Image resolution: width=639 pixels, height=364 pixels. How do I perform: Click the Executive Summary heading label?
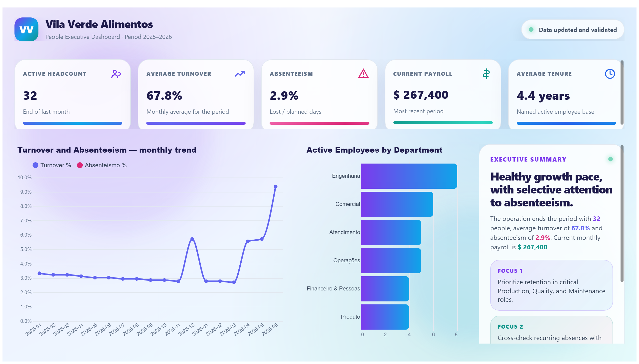click(528, 160)
